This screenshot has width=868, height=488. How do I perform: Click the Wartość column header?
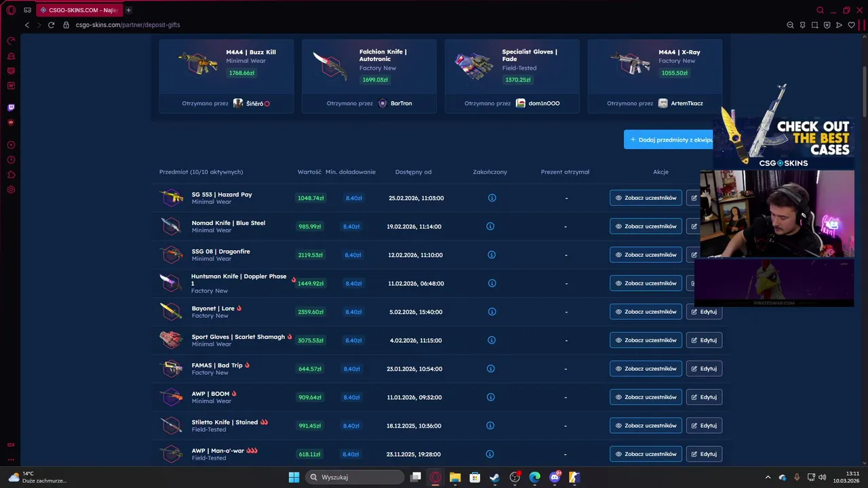(309, 172)
